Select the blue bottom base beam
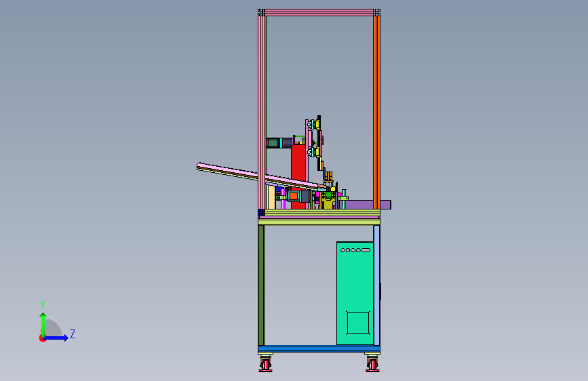This screenshot has width=588, height=381. [x=319, y=349]
